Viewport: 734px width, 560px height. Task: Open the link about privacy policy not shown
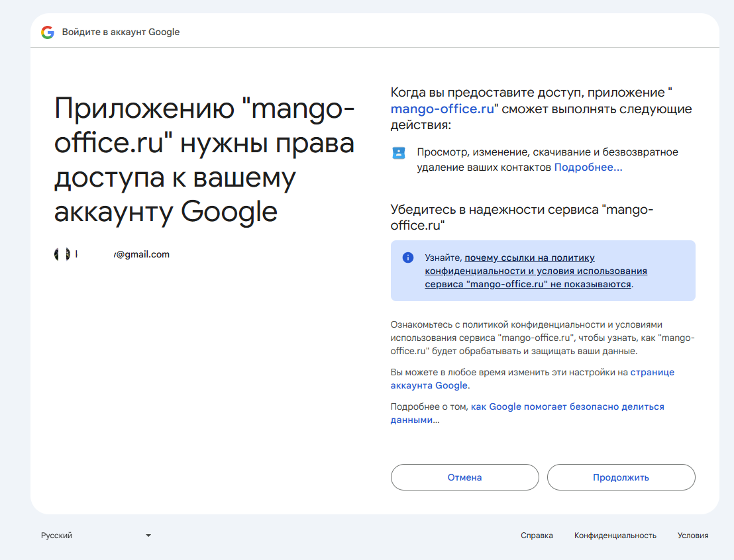[536, 271]
